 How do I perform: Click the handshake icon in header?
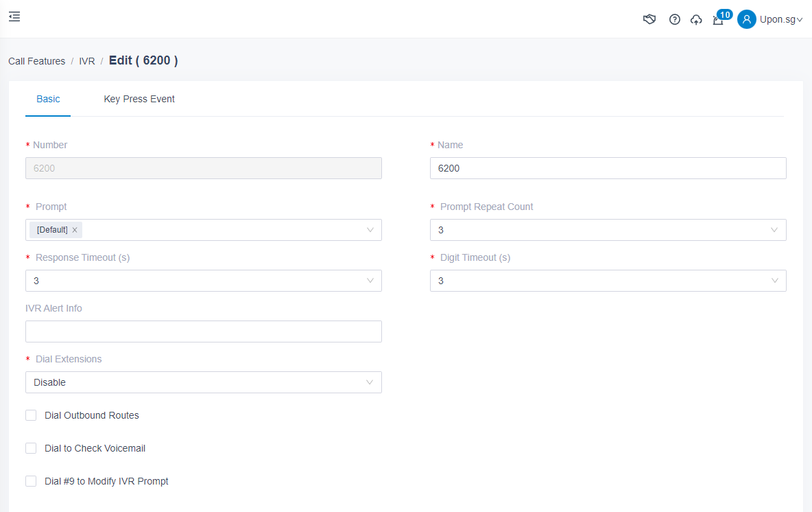point(649,19)
